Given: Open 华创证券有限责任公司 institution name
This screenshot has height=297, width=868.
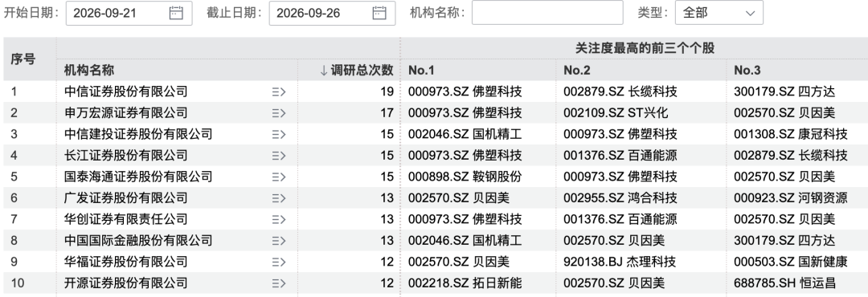Looking at the screenshot, I should pyautogui.click(x=125, y=220).
